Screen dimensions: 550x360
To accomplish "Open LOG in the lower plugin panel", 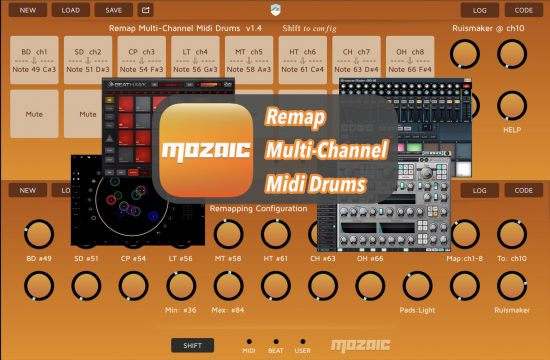I will pyautogui.click(x=479, y=190).
